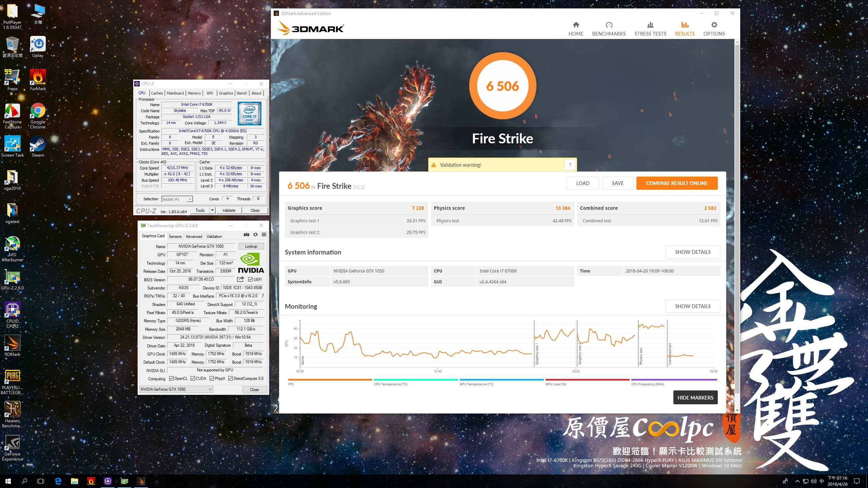Select the GPU-Z 2.8.0 desktop icon
The height and width of the screenshot is (488, 868).
(13, 280)
